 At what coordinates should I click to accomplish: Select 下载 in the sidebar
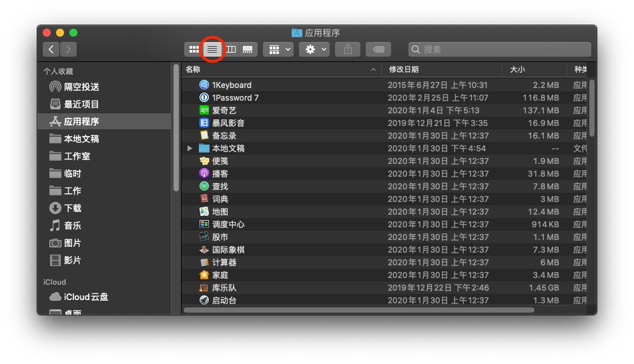[x=73, y=208]
